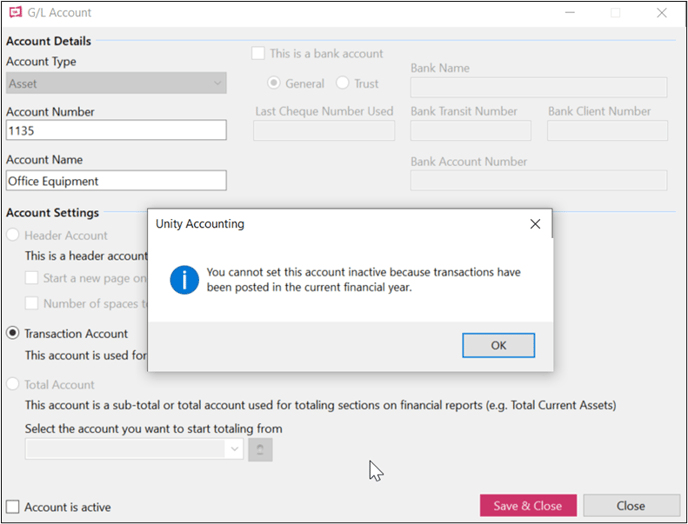The image size is (688, 524).
Task: Select the Total Account radio option
Action: pos(13,384)
